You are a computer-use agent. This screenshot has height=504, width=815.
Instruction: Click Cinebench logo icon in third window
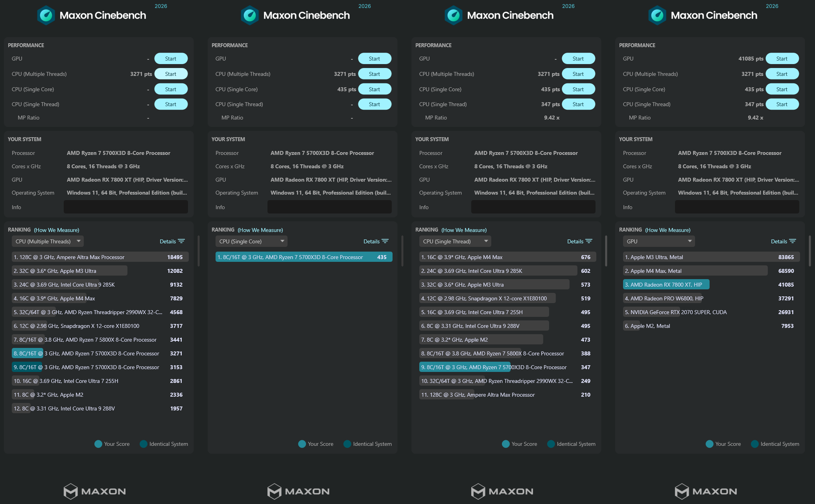pyautogui.click(x=454, y=15)
